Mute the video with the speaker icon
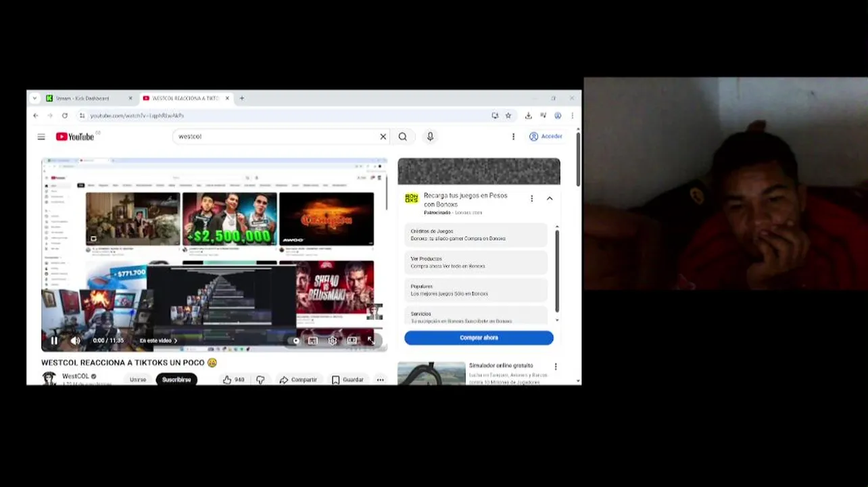Screen dimensions: 868x487 pyautogui.click(x=76, y=340)
